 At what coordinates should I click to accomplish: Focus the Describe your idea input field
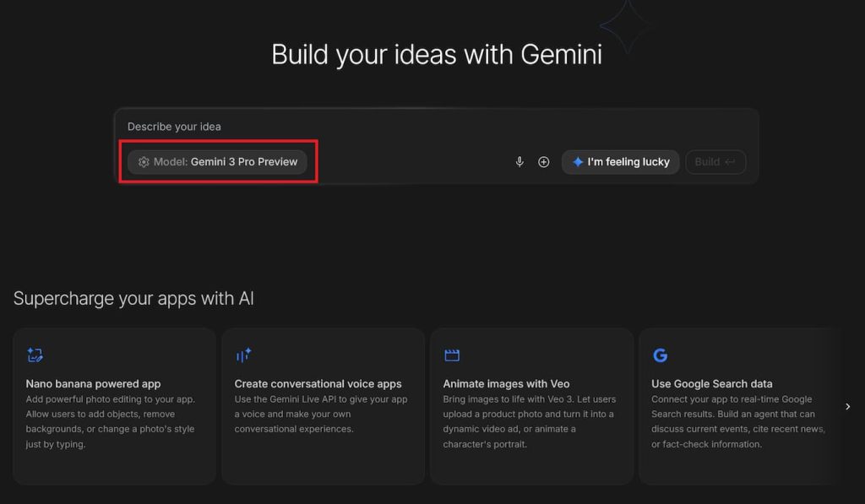coord(436,127)
